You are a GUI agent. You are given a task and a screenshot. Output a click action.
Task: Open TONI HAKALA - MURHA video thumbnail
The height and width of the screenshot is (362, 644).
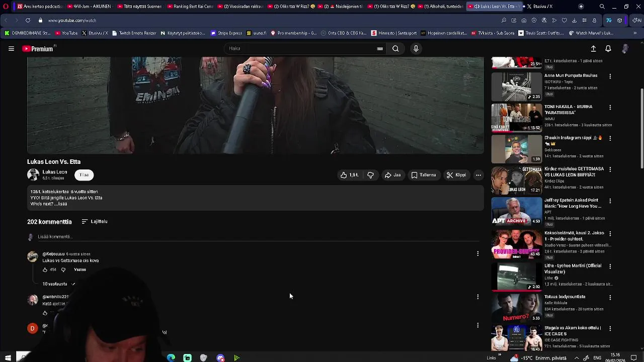point(517,118)
